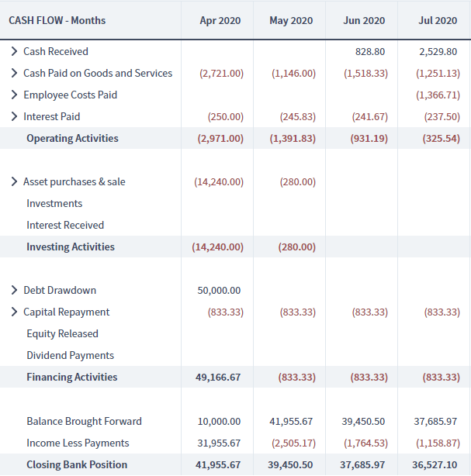Select Jul 2020 closing balance 36,527.10

tap(437, 464)
